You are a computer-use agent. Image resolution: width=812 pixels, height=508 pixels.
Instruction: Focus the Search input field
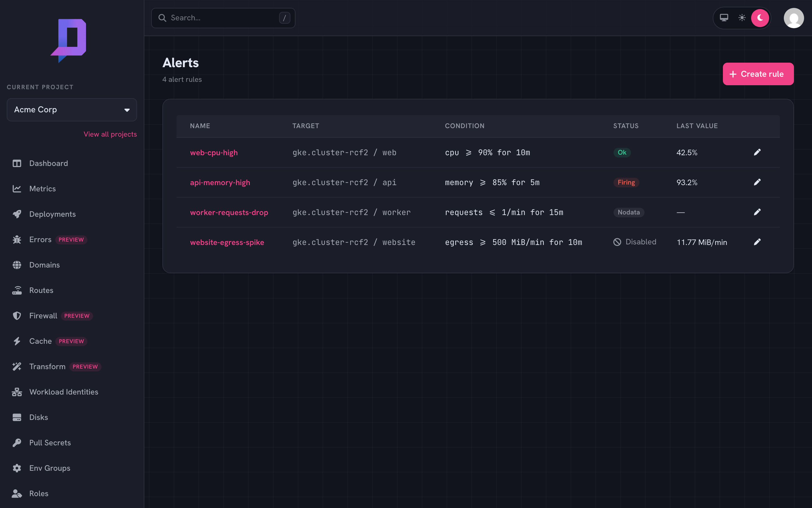coord(223,18)
